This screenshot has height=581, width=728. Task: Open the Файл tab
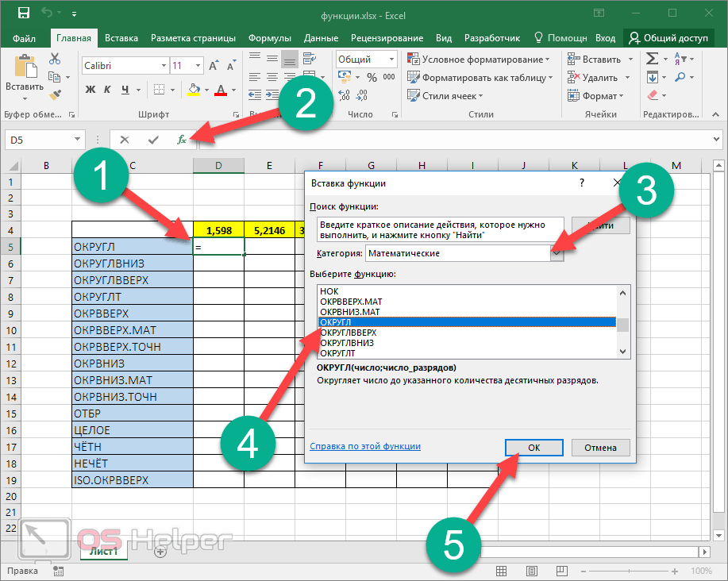click(24, 38)
